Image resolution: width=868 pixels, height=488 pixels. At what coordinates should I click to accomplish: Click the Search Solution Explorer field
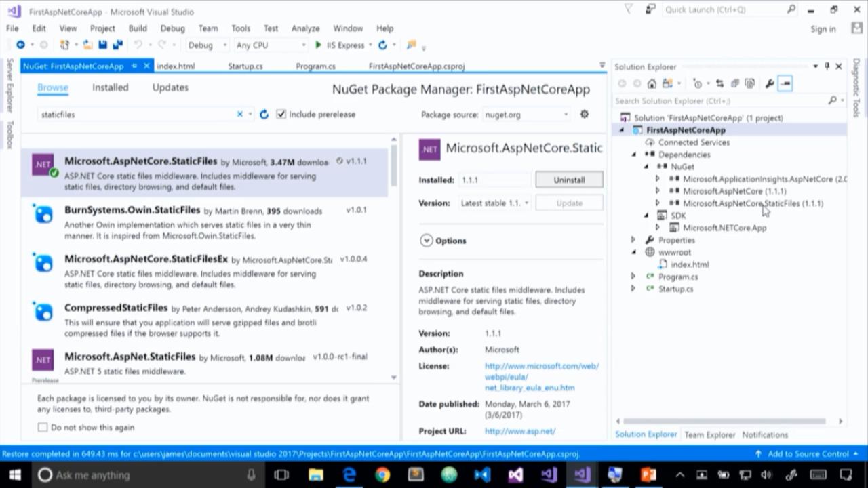(x=719, y=100)
